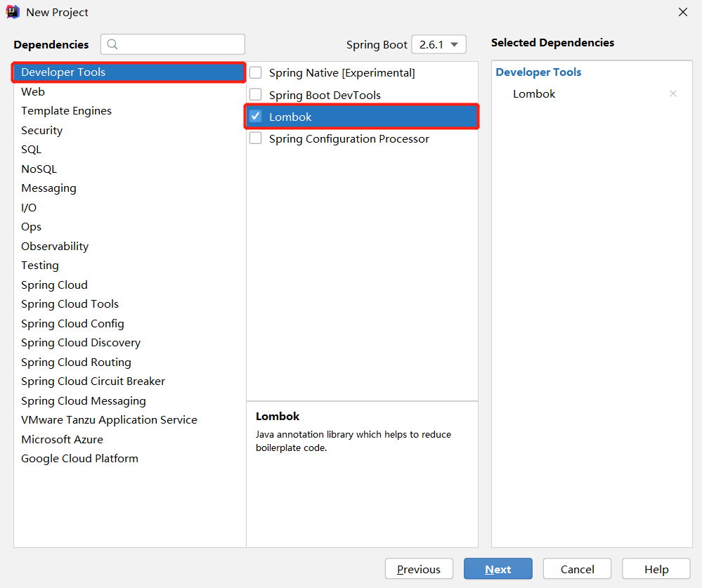
Task: Select the Developer Tools category
Action: [x=129, y=72]
